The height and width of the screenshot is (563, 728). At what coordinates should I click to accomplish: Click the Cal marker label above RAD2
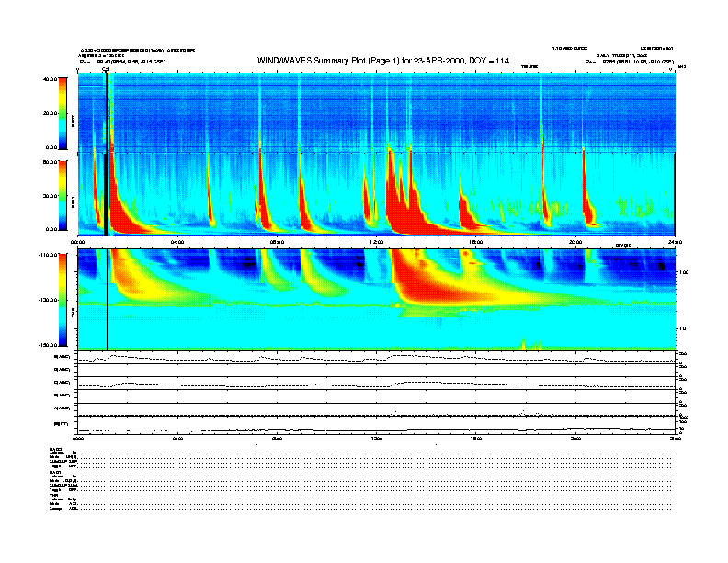tap(106, 70)
